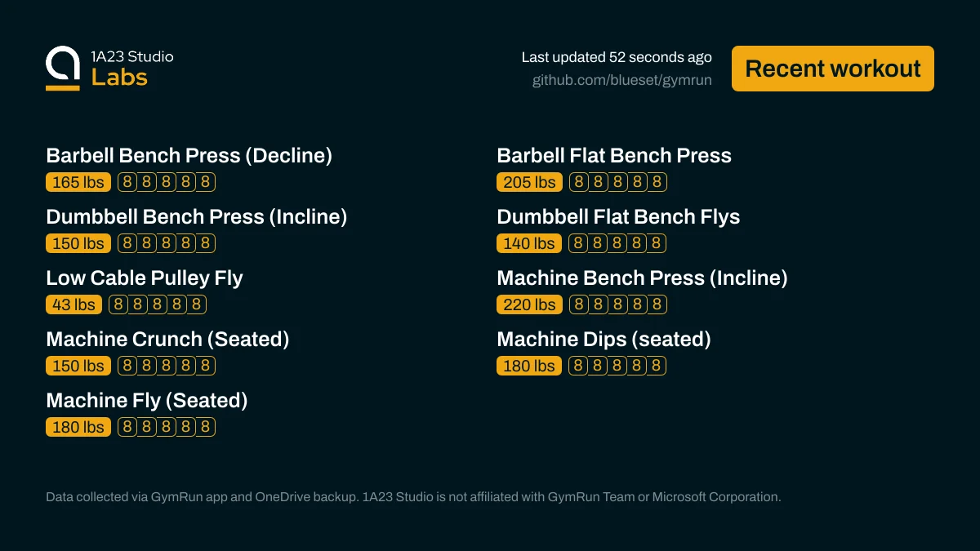The height and width of the screenshot is (551, 980).
Task: Click the Machine Fly (Seated) heading
Action: click(146, 400)
